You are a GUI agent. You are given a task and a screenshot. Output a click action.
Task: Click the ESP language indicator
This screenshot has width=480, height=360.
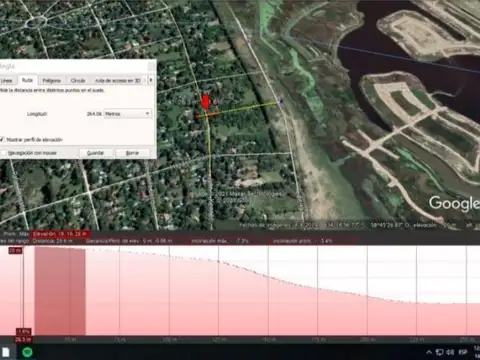point(463,352)
